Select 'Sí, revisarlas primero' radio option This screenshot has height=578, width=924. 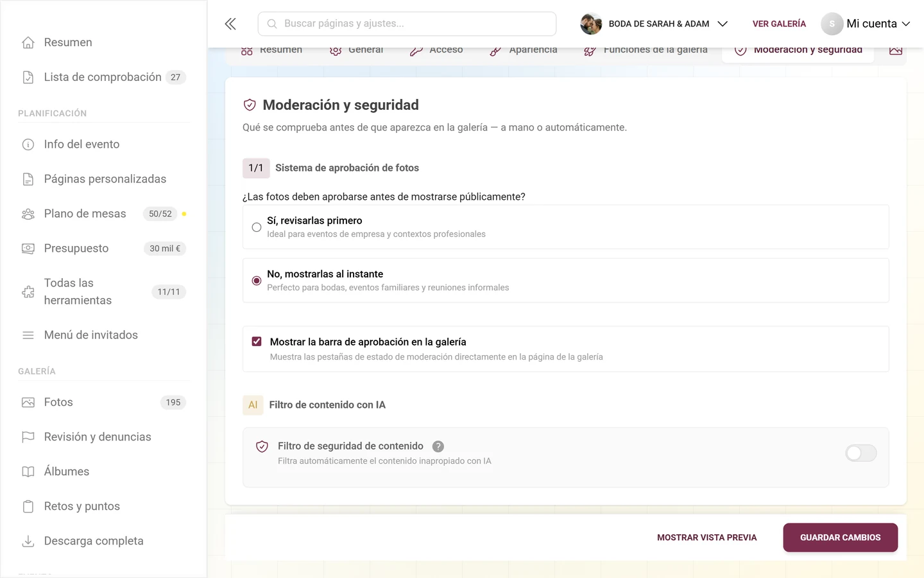click(257, 227)
